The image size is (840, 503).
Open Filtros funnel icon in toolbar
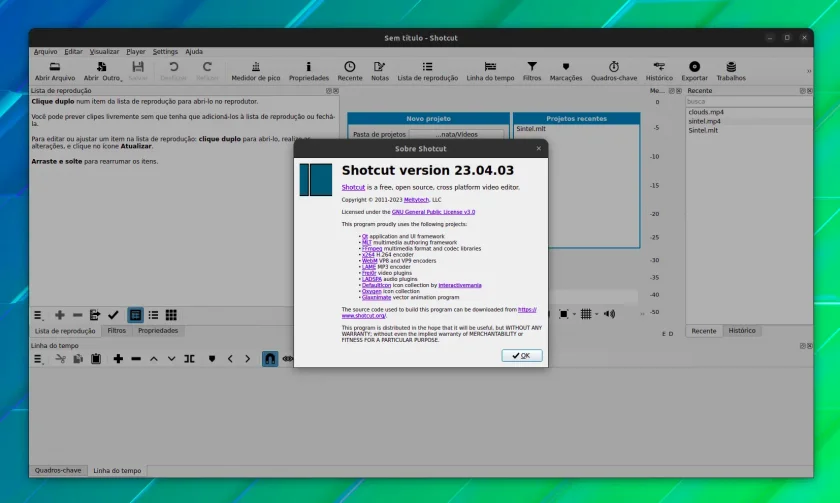[532, 66]
